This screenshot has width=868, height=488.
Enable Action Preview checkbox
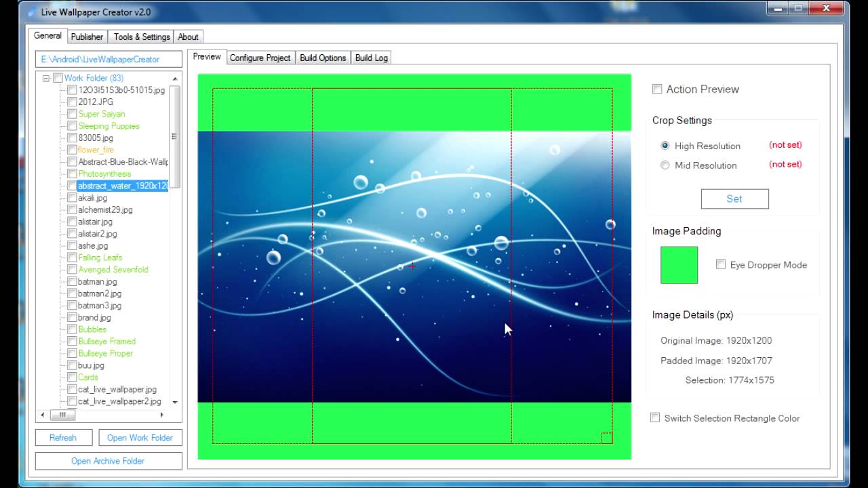pyautogui.click(x=657, y=89)
